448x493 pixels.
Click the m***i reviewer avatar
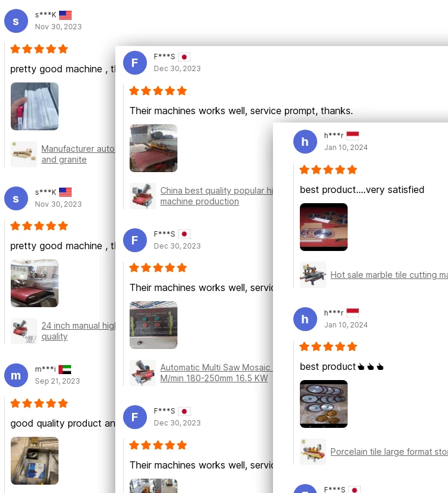[16, 375]
